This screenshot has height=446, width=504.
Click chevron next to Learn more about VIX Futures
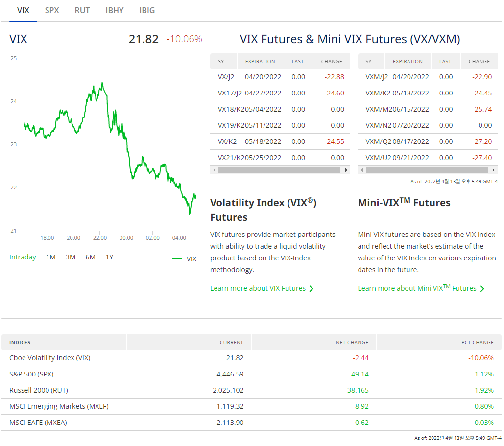pos(311,289)
